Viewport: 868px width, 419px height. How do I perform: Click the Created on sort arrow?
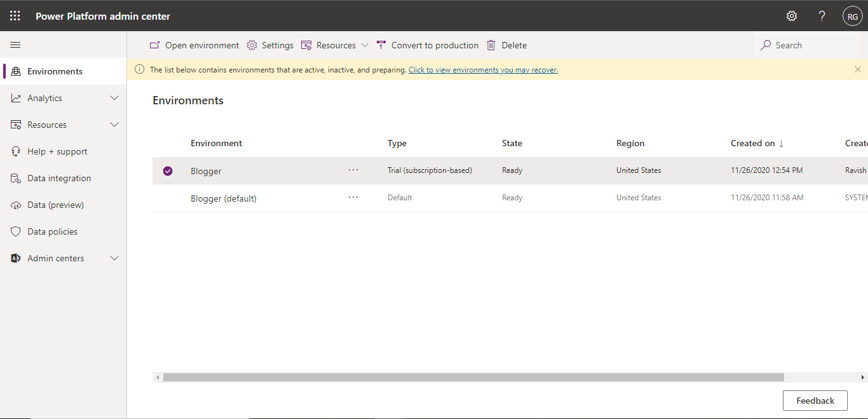(x=781, y=144)
